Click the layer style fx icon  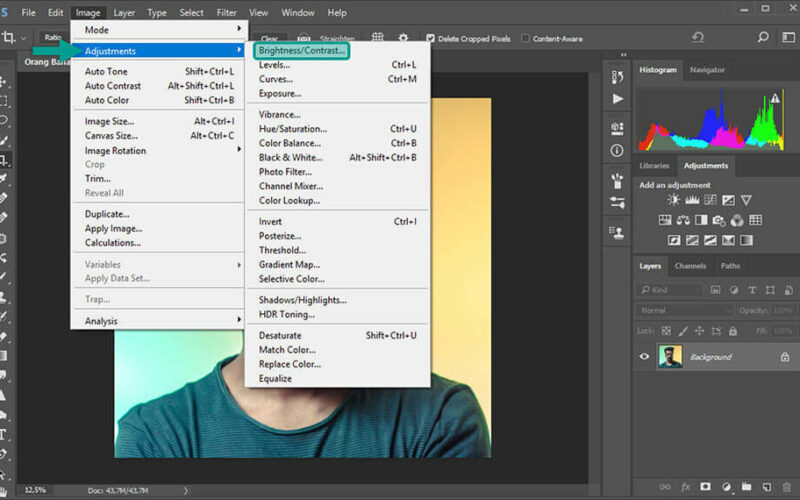(685, 487)
